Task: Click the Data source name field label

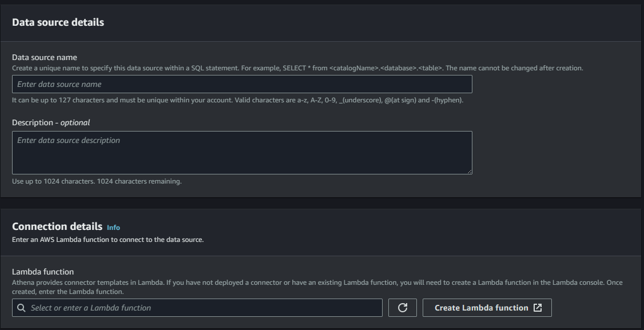Action: [45, 57]
